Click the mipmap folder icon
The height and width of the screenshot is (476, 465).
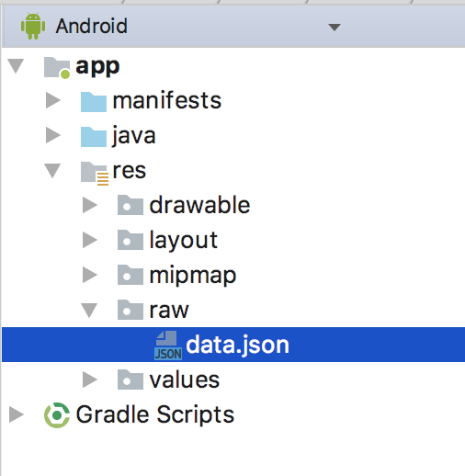point(130,275)
